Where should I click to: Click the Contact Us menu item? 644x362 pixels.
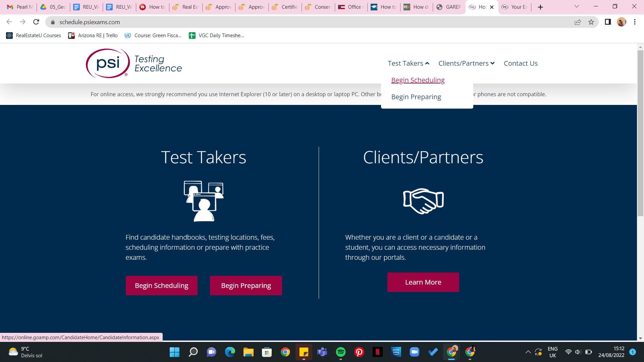point(521,63)
